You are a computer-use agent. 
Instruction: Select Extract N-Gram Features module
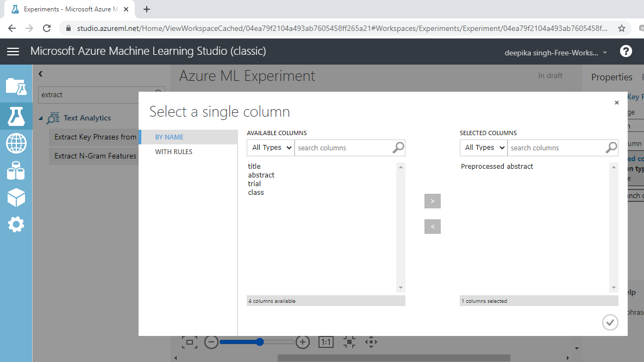click(x=94, y=156)
